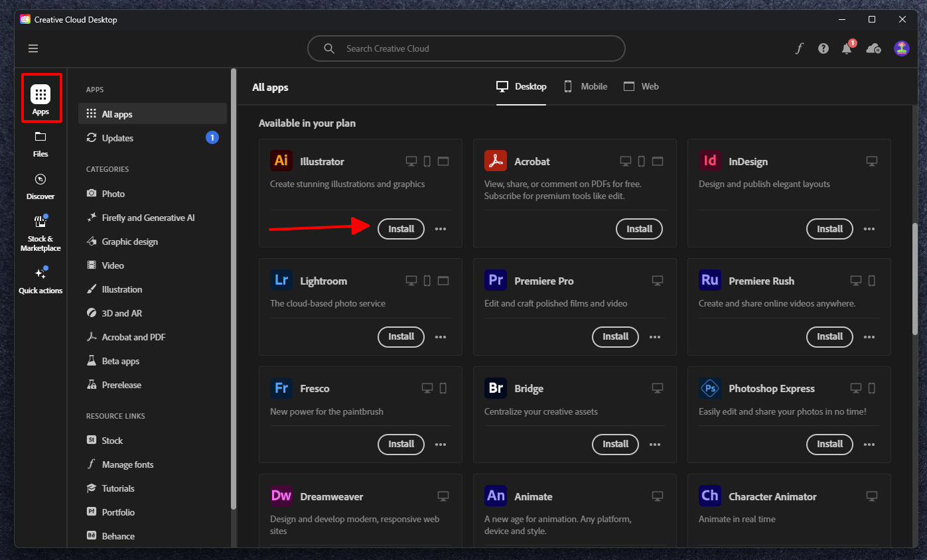This screenshot has height=560, width=927.
Task: Click the help question mark icon
Action: point(823,48)
